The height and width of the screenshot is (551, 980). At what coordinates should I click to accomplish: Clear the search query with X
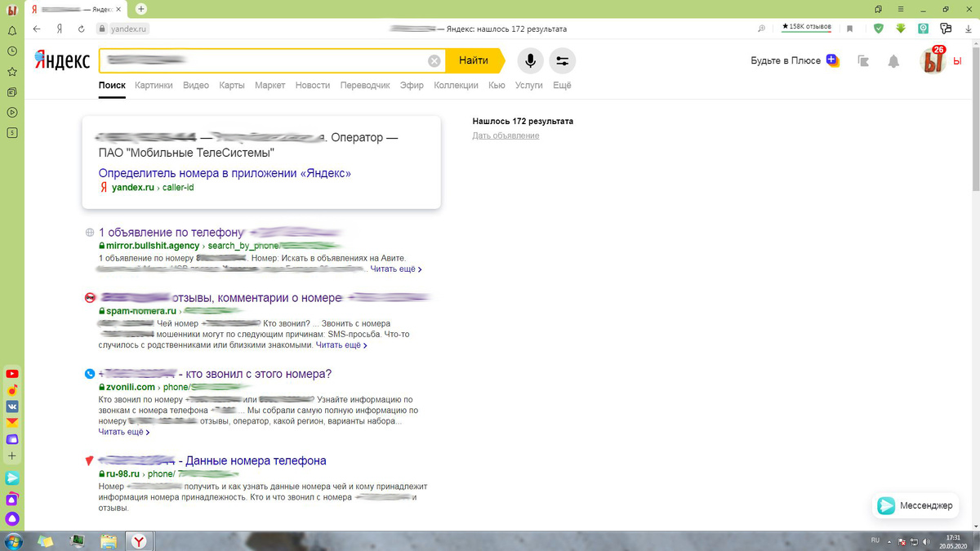click(x=434, y=60)
